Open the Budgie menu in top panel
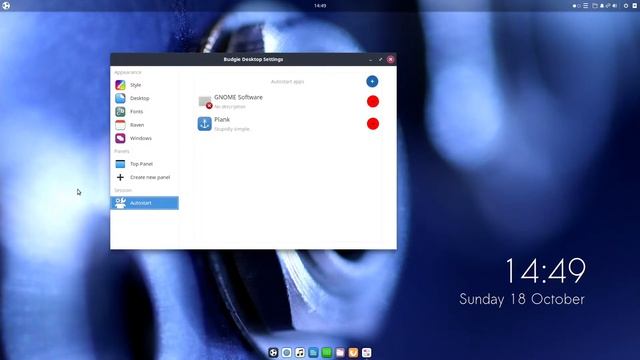 pos(6,6)
